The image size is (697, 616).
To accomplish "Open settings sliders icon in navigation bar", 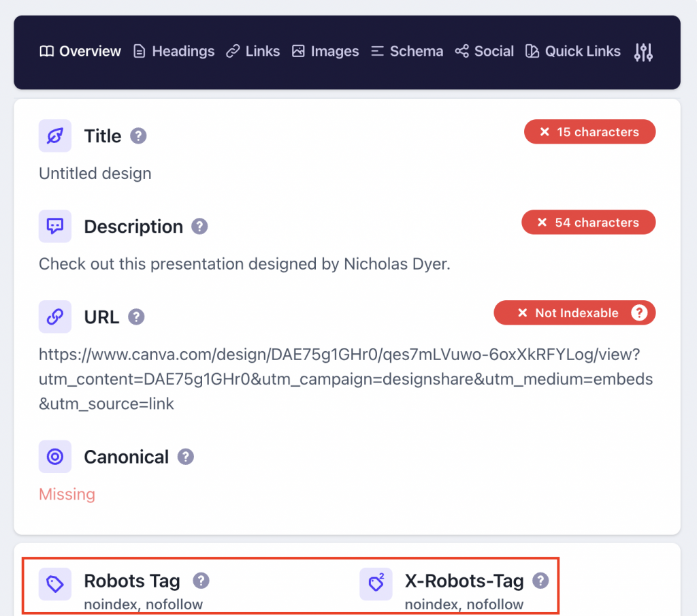I will (643, 52).
